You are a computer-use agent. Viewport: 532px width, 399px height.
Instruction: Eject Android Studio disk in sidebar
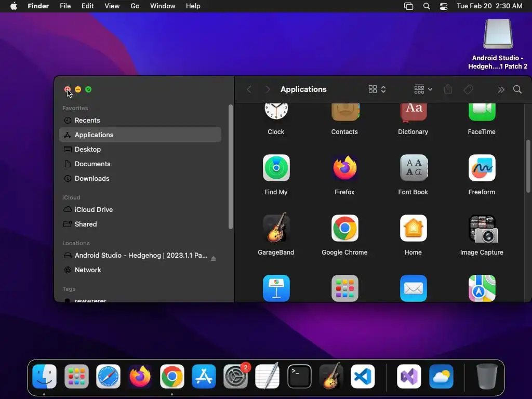213,259
